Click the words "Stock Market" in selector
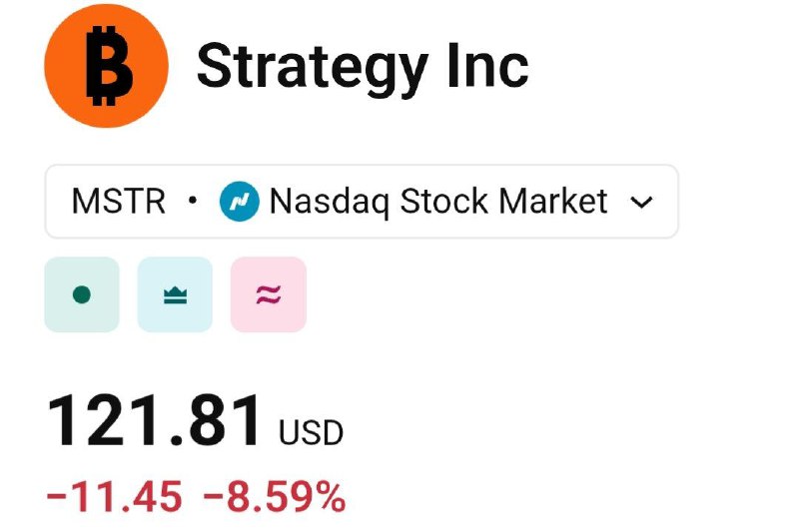This screenshot has width=799, height=532. pos(503,202)
